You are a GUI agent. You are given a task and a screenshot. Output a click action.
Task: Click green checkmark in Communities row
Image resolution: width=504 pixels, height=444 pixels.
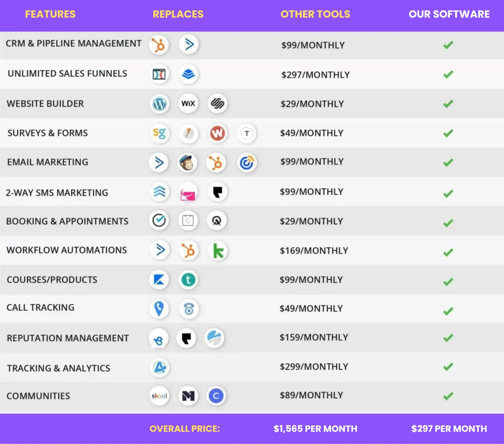(448, 396)
